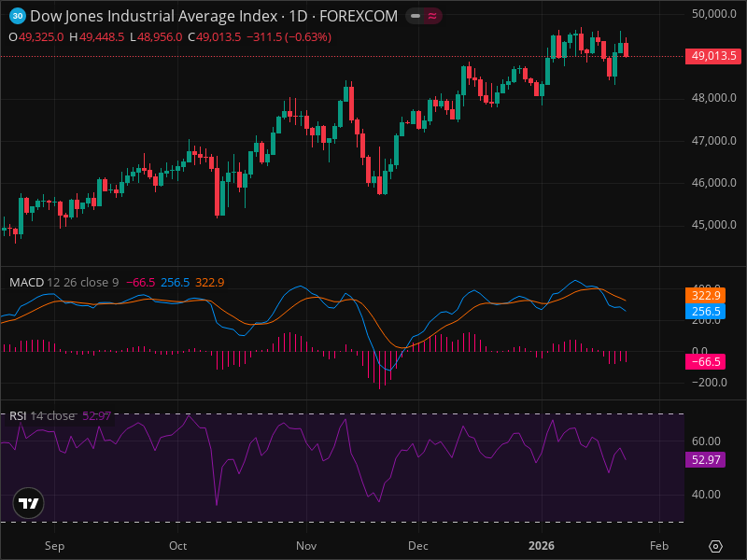747x560 pixels.
Task: Click the change text −311.5 (−0.63%)
Action: (x=289, y=37)
